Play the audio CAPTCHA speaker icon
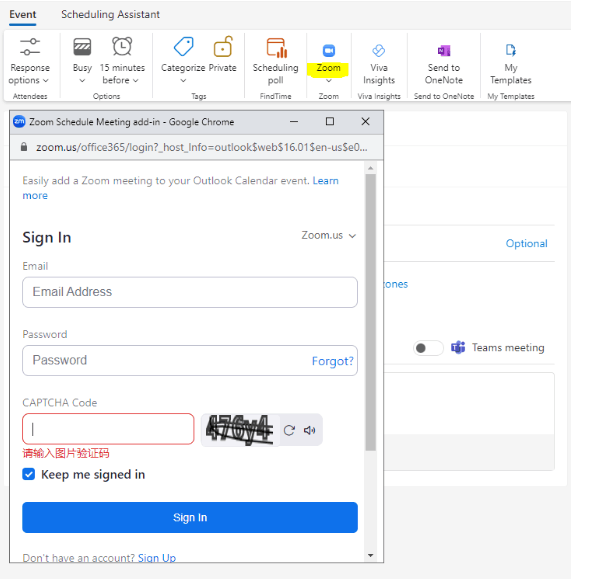Screen dimensions: 595x579 [309, 430]
